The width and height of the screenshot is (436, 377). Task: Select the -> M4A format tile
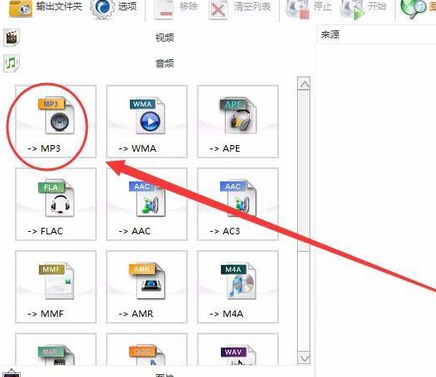[238, 287]
